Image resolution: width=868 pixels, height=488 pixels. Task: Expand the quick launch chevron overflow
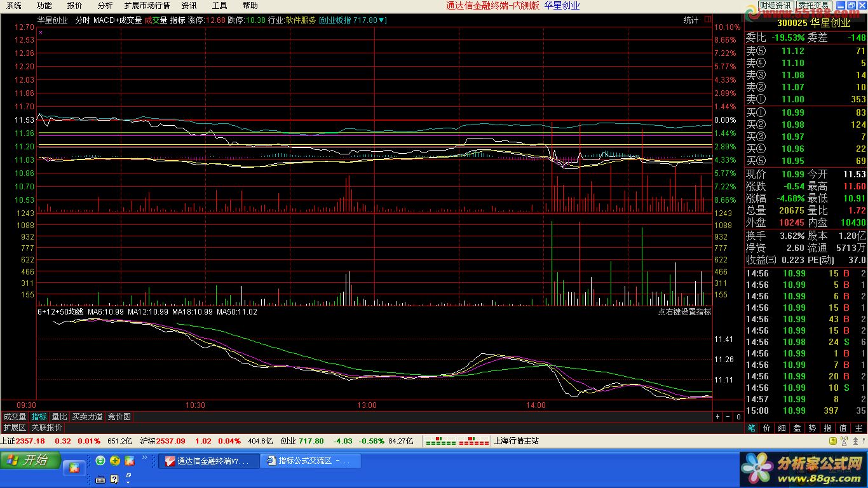point(144,457)
